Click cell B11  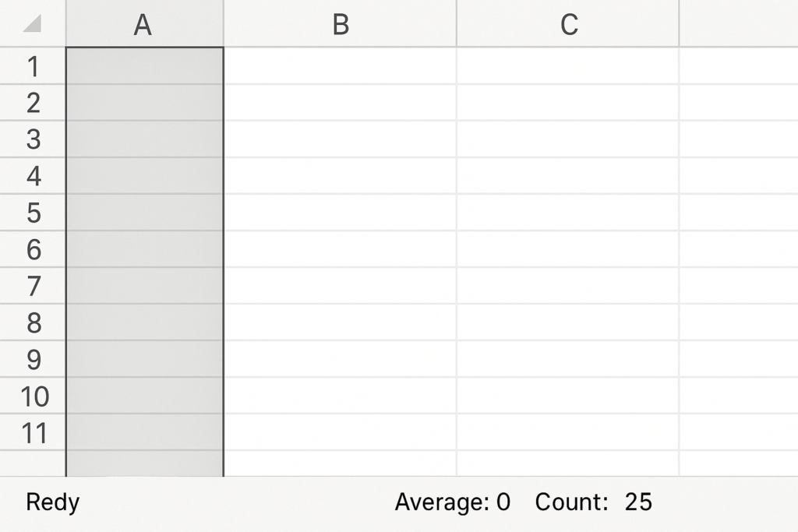(x=340, y=433)
